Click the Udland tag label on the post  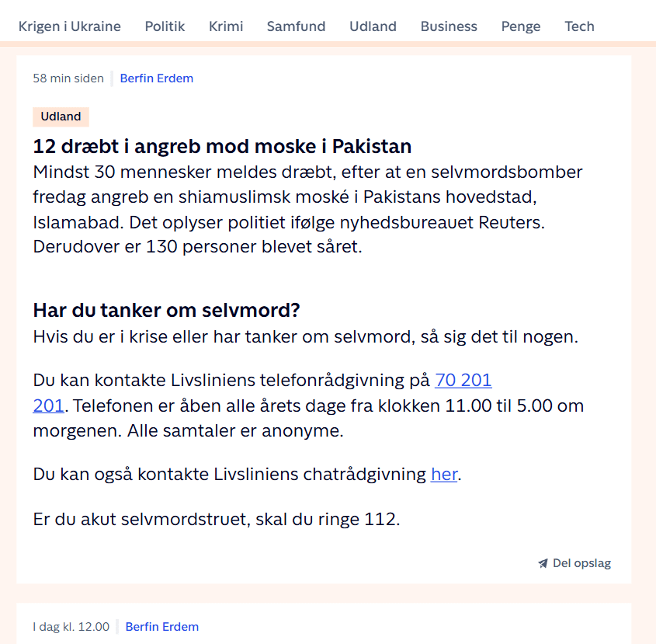pyautogui.click(x=61, y=117)
